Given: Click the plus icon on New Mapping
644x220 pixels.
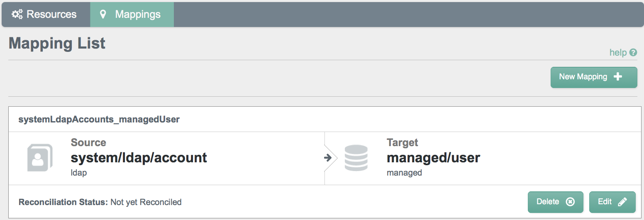Looking at the screenshot, I should 618,77.
